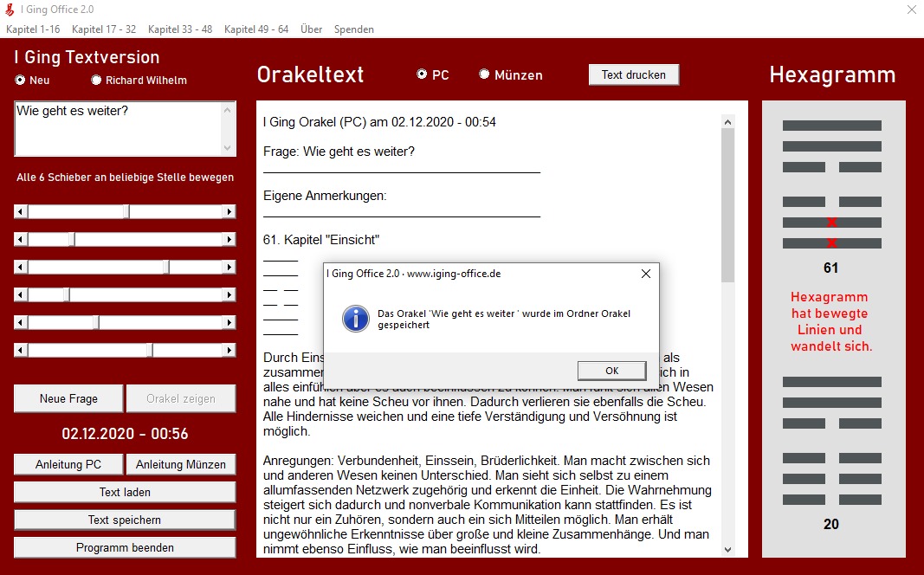Open the Kapitel 33 - 48 menu
This screenshot has height=575, width=924.
[180, 29]
